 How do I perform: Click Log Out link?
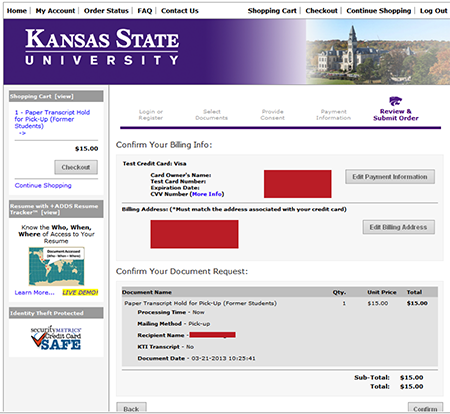(433, 11)
